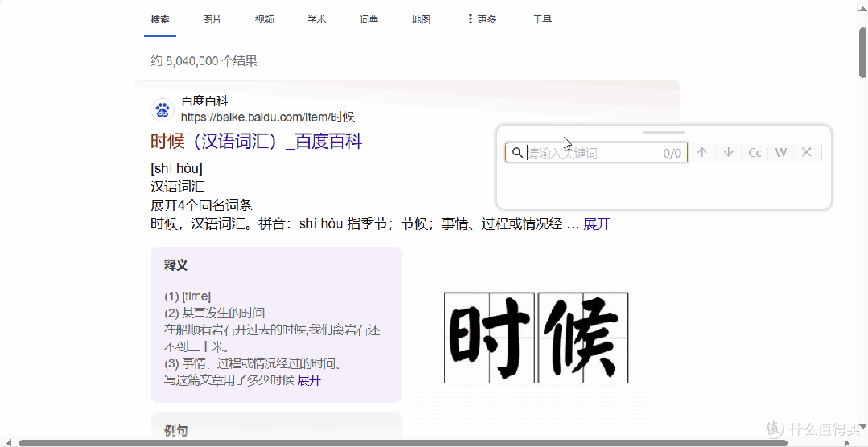The image size is (868, 447).
Task: Click the 释义 heading
Action: tap(176, 265)
